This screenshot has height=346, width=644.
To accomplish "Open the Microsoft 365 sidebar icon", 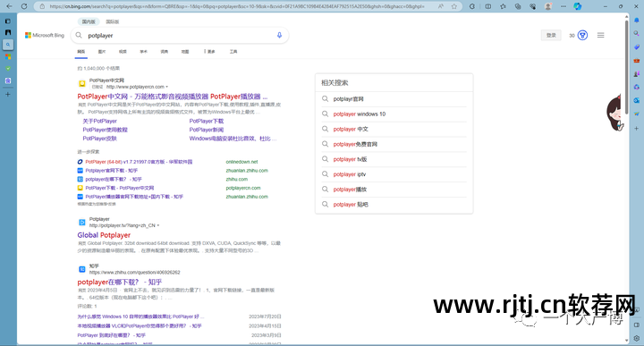I will click(x=637, y=87).
